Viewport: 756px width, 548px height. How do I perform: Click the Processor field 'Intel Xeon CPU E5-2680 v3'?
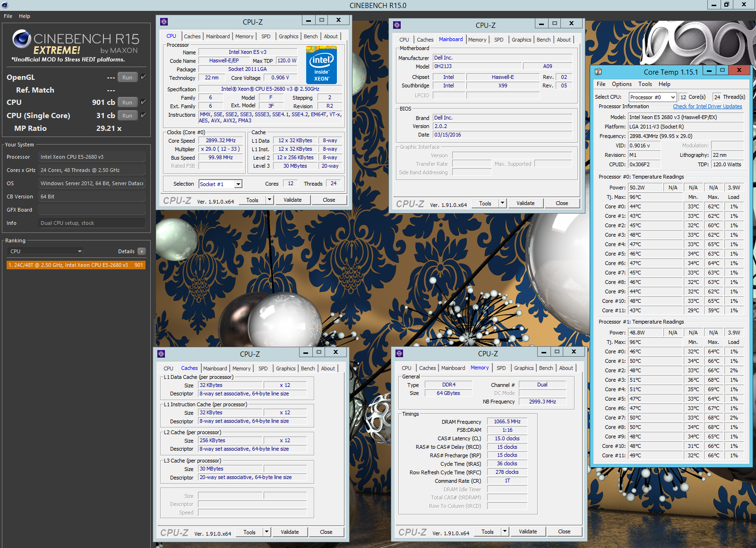[92, 157]
